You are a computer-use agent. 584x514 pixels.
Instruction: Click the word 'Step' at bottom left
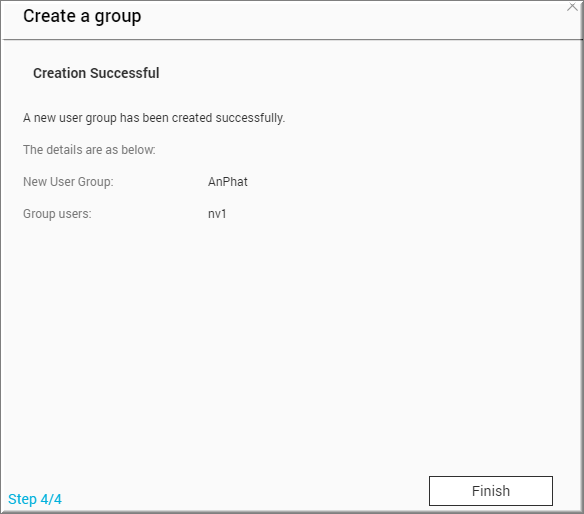pos(22,499)
